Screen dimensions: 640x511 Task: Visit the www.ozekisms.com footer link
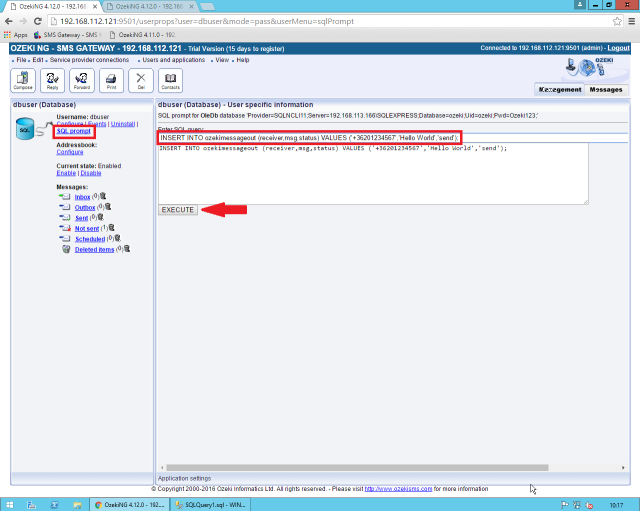pos(398,489)
